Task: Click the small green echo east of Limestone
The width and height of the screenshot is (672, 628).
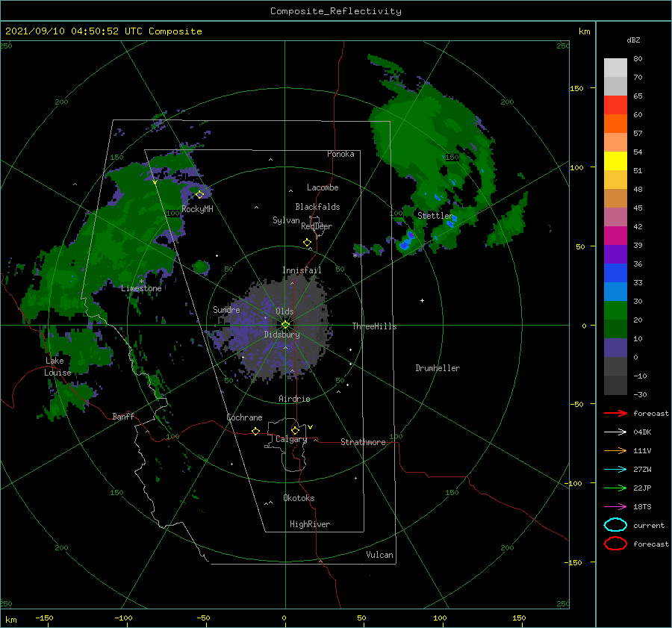Action: 201,267
